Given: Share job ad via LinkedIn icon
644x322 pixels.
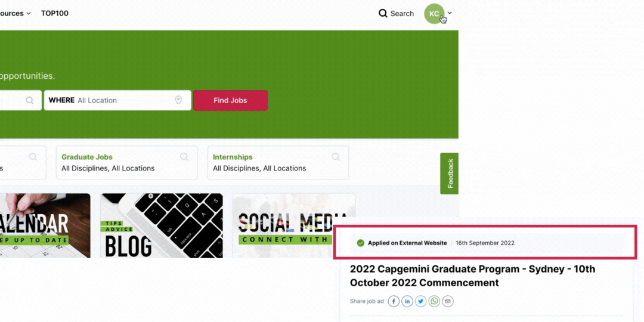Looking at the screenshot, I should click(407, 302).
